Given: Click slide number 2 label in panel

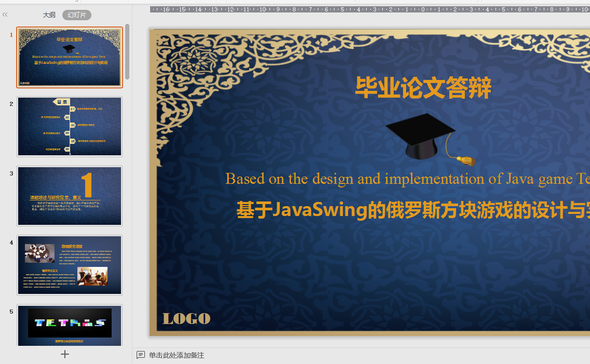Looking at the screenshot, I should coord(11,104).
